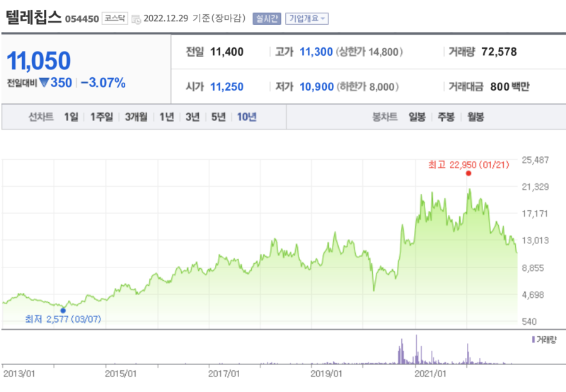Click the 2013/01 axis label

[19, 374]
